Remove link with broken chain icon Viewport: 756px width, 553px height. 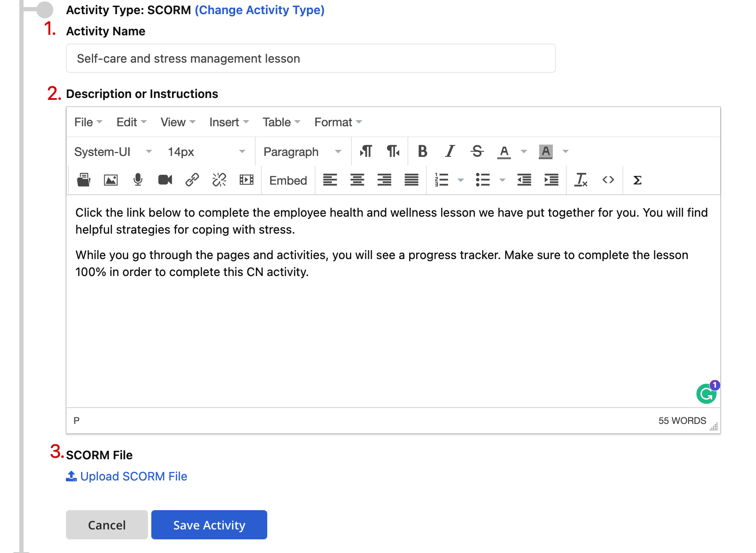tap(219, 180)
